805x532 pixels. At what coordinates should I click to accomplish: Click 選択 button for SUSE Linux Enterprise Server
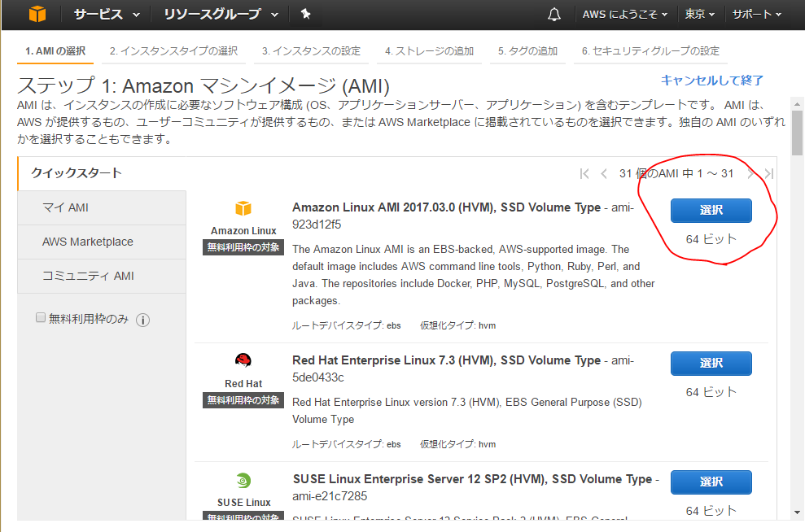click(711, 482)
